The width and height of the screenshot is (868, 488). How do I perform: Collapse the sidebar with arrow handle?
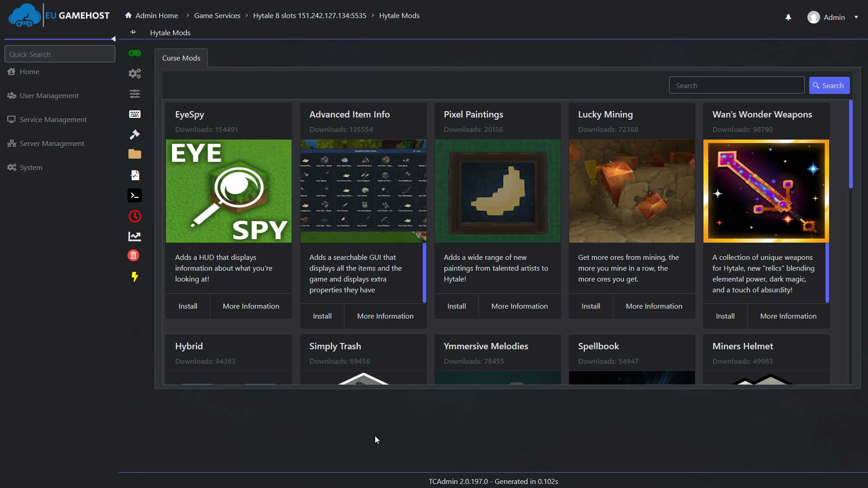pos(113,39)
